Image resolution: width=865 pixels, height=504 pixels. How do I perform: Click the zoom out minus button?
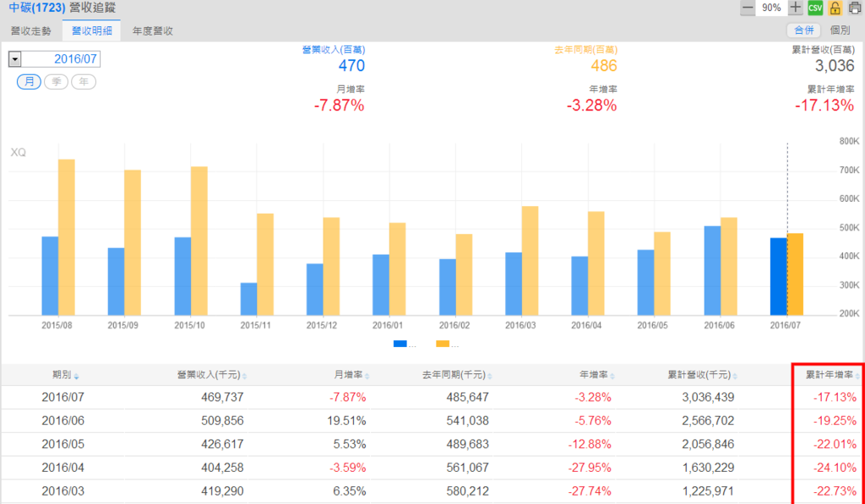(x=748, y=8)
